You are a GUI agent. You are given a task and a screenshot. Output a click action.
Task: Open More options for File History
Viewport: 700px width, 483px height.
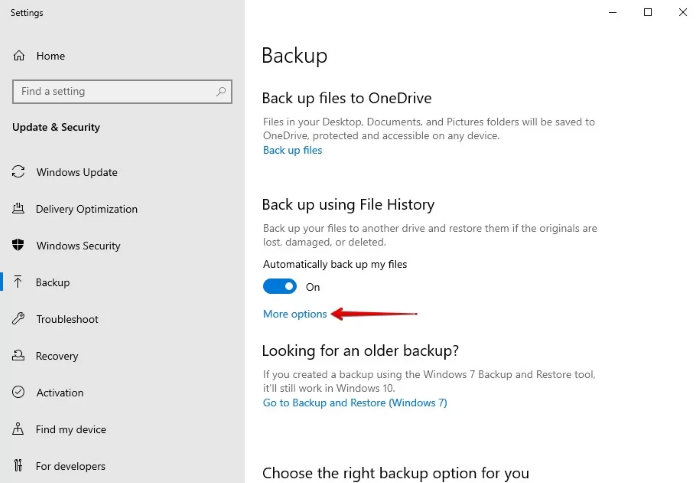pyautogui.click(x=295, y=314)
